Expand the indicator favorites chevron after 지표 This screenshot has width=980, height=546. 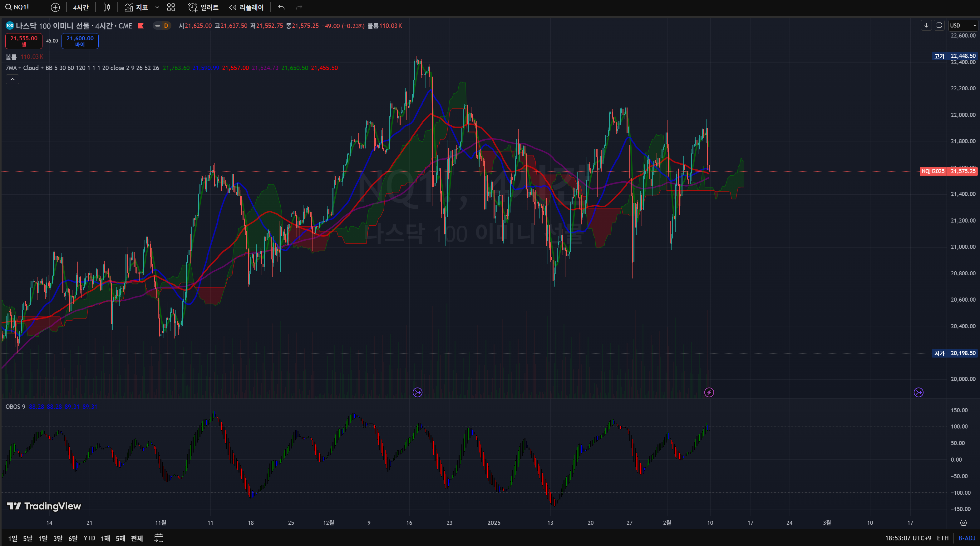157,7
